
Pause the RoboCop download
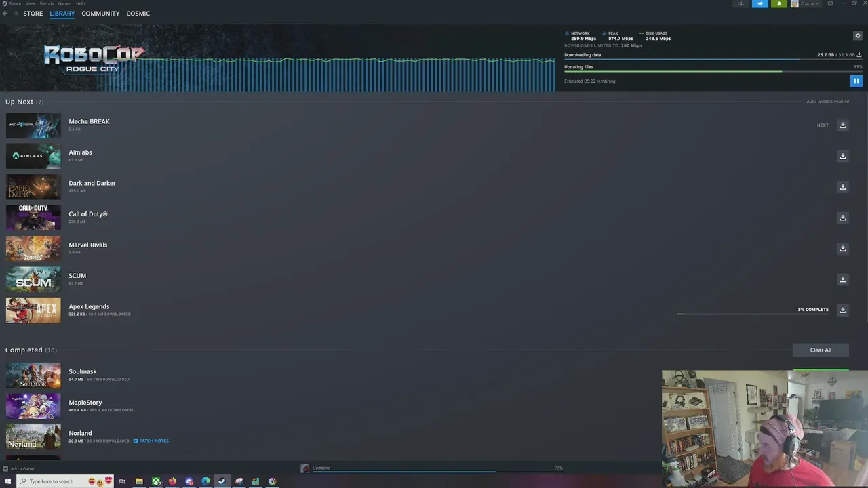point(856,81)
